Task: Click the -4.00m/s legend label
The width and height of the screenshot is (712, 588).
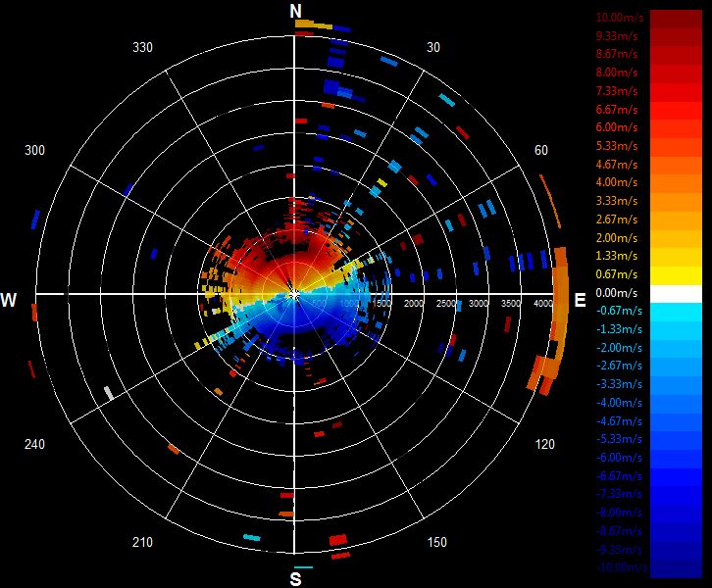Action: click(x=619, y=403)
